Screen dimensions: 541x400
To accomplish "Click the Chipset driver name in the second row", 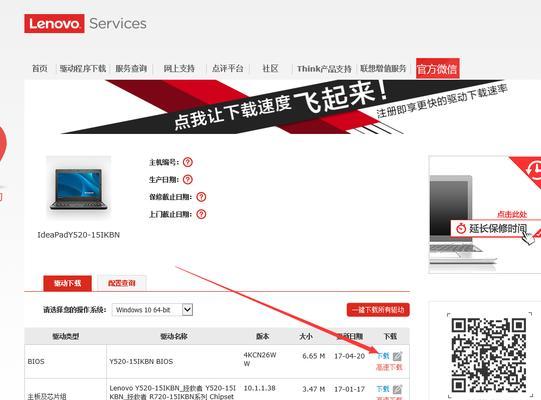I will pos(172,392).
